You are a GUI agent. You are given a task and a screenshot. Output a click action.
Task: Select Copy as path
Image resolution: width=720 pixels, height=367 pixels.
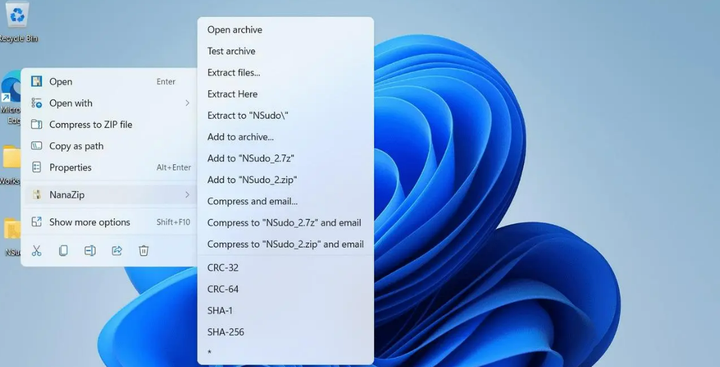[109, 146]
